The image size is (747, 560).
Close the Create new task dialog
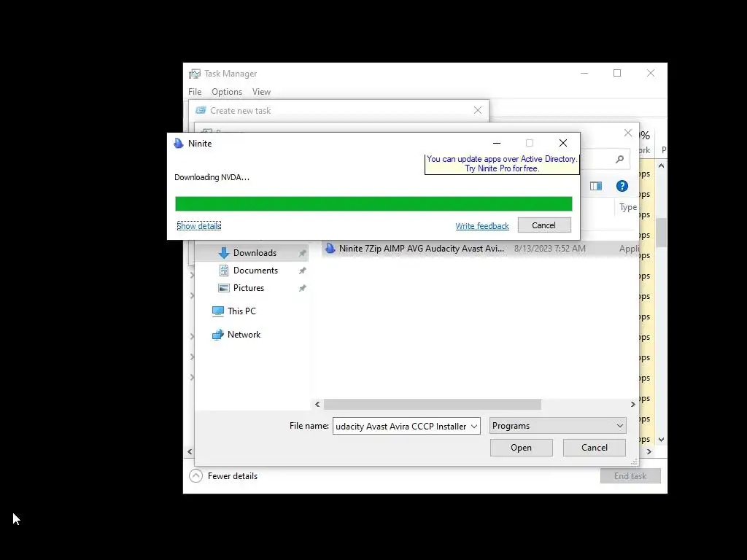(478, 111)
